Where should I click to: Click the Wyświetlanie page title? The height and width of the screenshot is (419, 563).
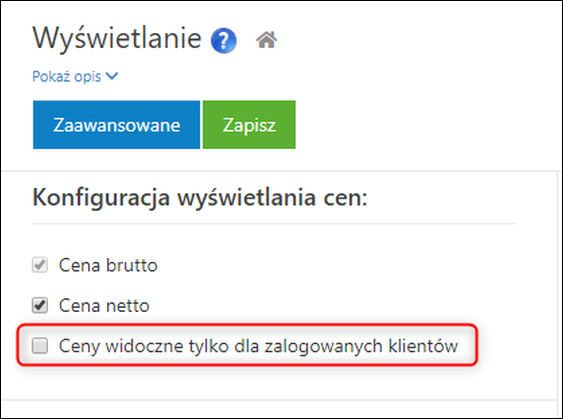coord(117,38)
